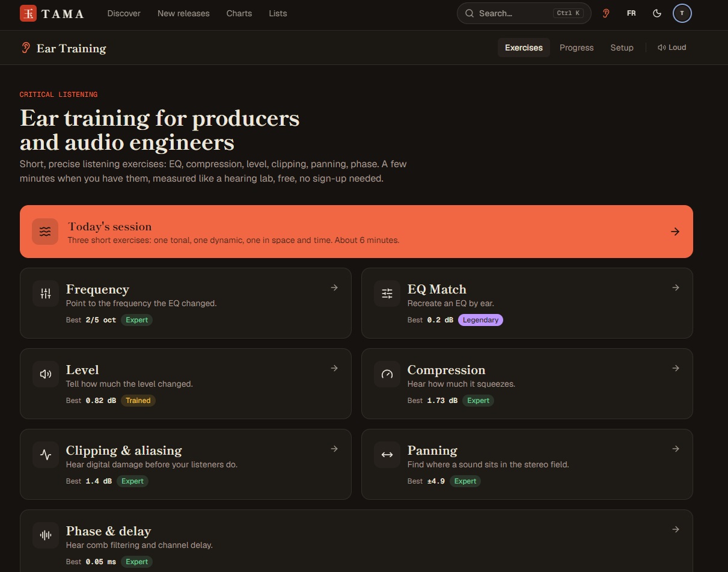
Task: Click the '0.2 dB' best score
Action: (x=440, y=320)
